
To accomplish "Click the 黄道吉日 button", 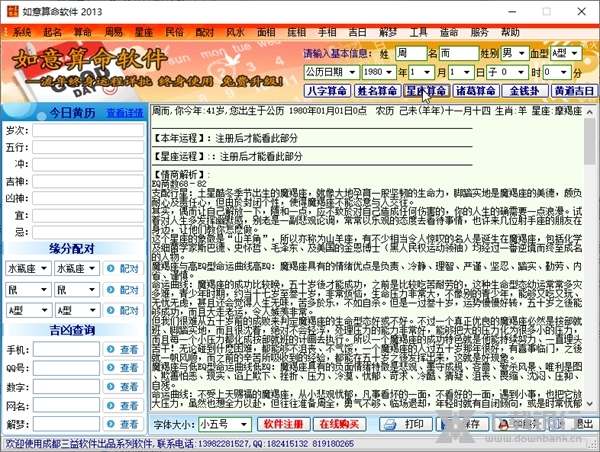I will (x=574, y=91).
